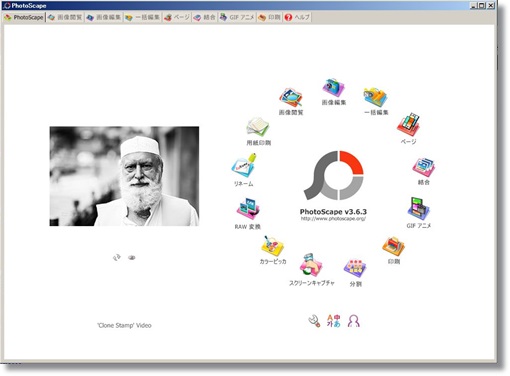This screenshot has width=510, height=376.
Task: Switch to the 一括編集 tab
Action: click(x=142, y=17)
